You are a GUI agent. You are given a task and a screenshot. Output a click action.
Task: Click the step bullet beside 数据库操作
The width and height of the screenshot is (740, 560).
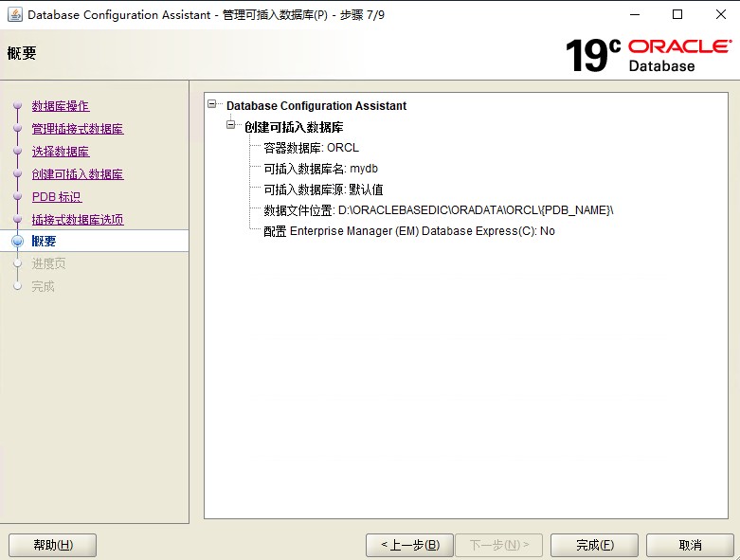tap(17, 106)
